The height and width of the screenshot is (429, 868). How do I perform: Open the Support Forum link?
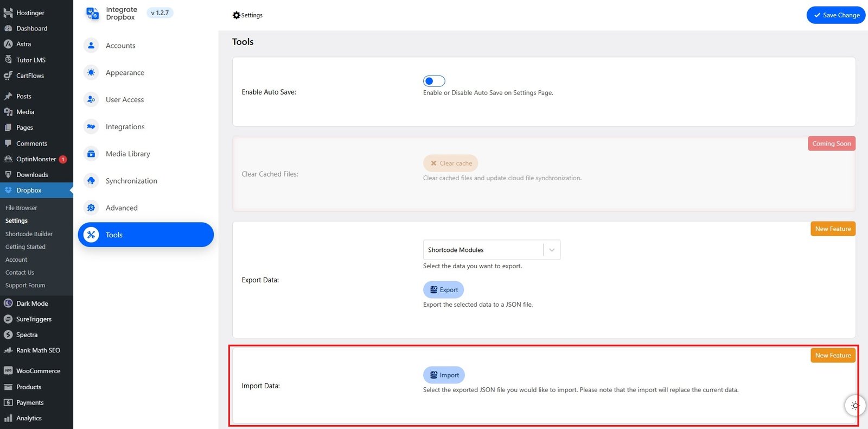click(x=25, y=286)
